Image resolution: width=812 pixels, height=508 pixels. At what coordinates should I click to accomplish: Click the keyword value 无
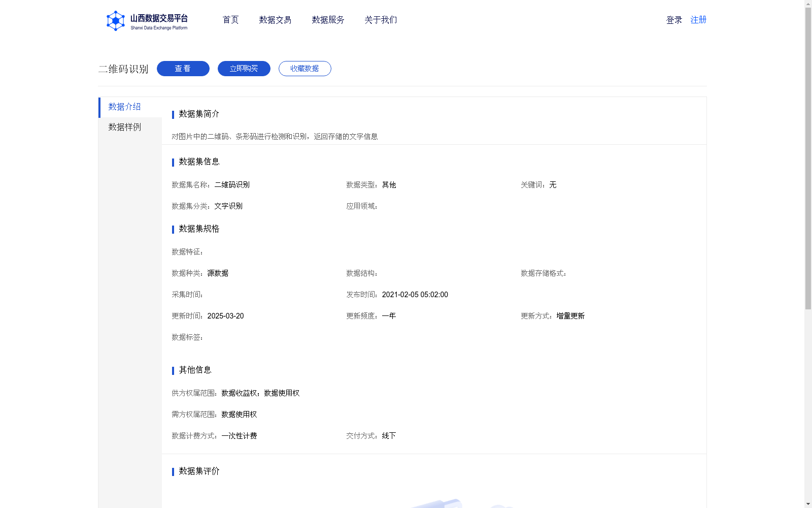click(553, 185)
